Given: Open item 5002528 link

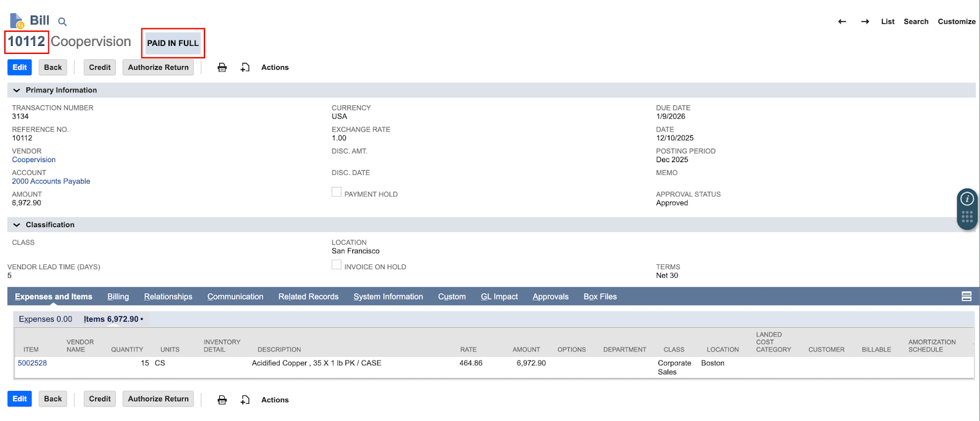Looking at the screenshot, I should point(32,363).
